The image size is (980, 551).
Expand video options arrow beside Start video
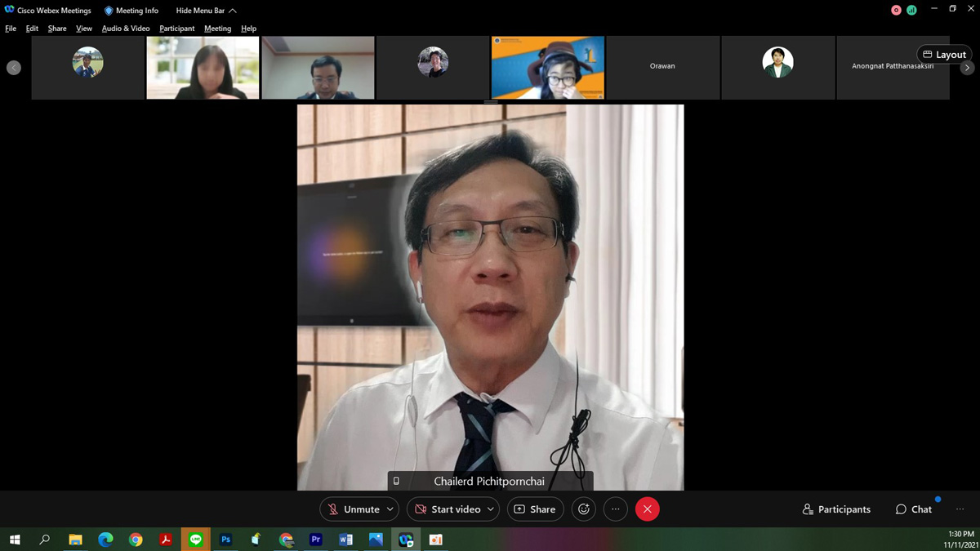[490, 509]
